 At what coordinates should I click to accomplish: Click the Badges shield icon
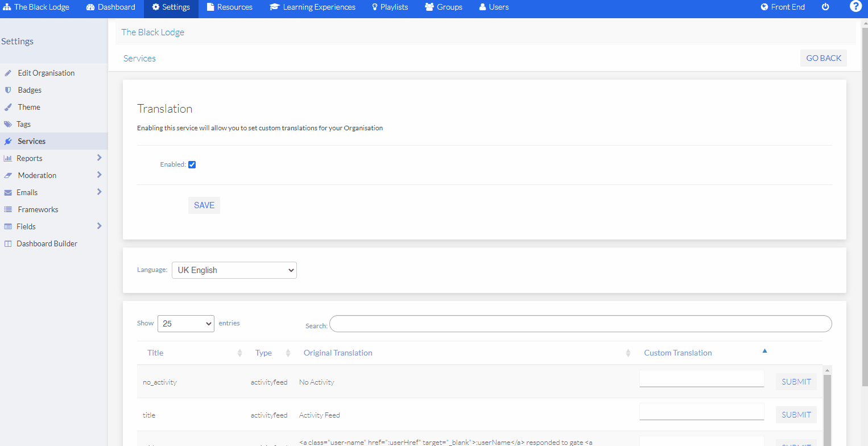point(8,90)
